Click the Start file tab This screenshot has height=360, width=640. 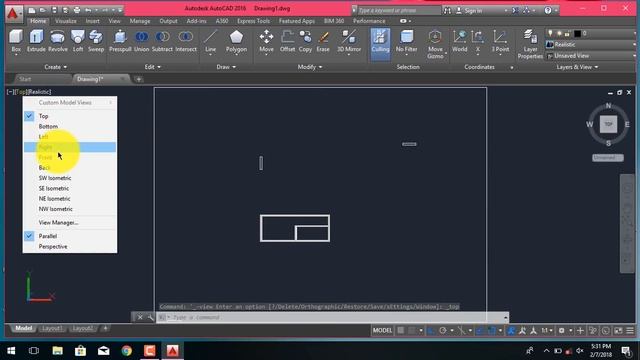(x=25, y=79)
